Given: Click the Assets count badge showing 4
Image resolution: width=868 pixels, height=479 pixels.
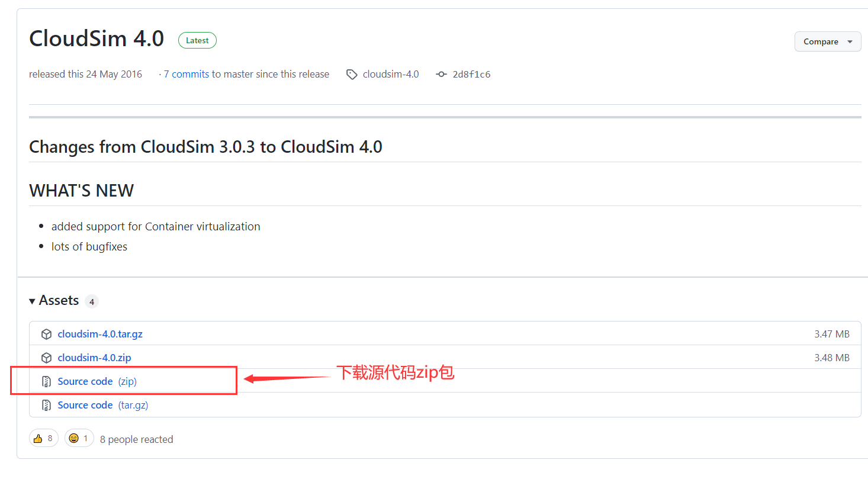Looking at the screenshot, I should [x=91, y=301].
